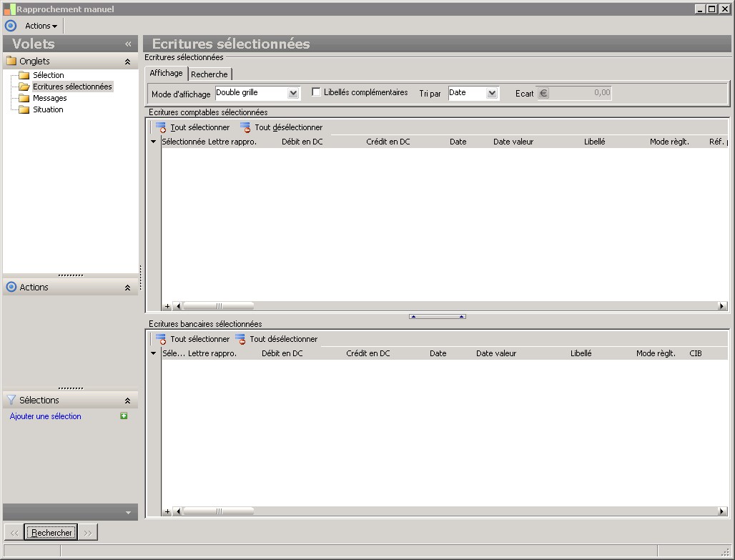735x560 pixels.
Task: Click the green Ajouter une sélection plus icon
Action: pyautogui.click(x=124, y=416)
